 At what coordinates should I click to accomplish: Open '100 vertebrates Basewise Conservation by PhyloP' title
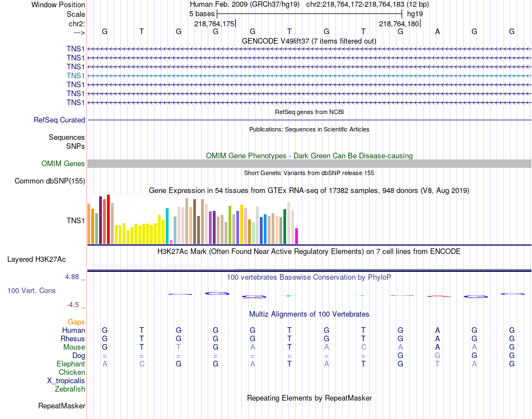coord(309,277)
